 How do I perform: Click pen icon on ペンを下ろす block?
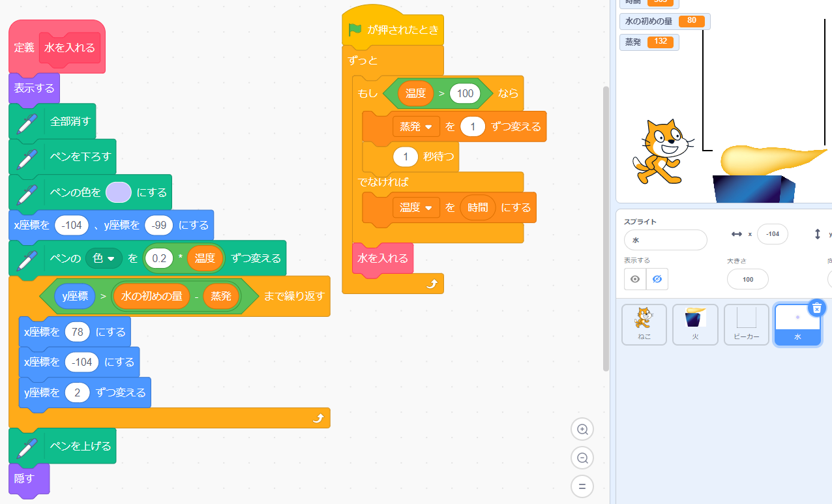27,156
